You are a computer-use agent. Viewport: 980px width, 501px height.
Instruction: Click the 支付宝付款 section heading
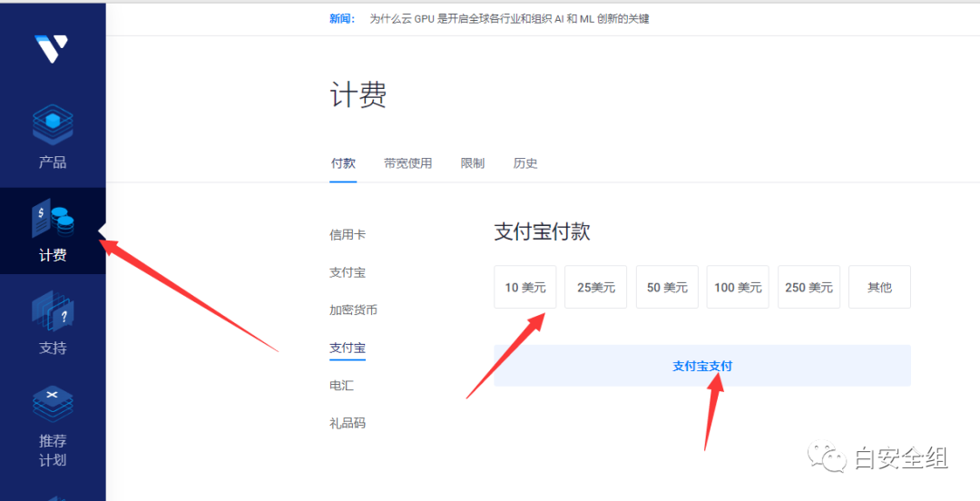pos(542,231)
